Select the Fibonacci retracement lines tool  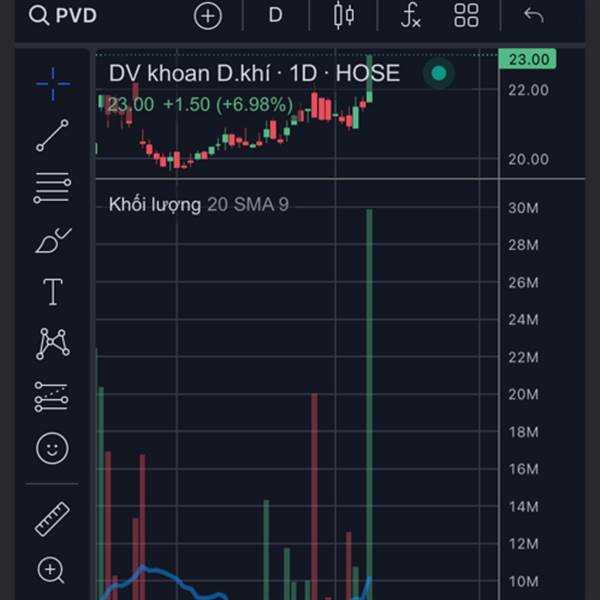(52, 188)
